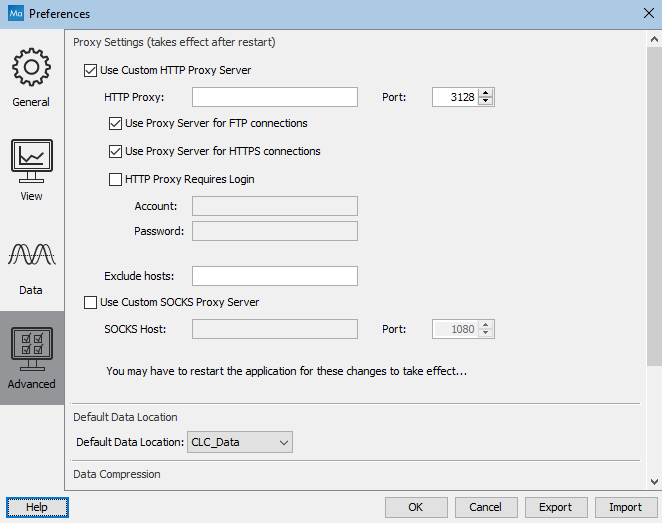Click the SOCKS Port value field

point(456,329)
